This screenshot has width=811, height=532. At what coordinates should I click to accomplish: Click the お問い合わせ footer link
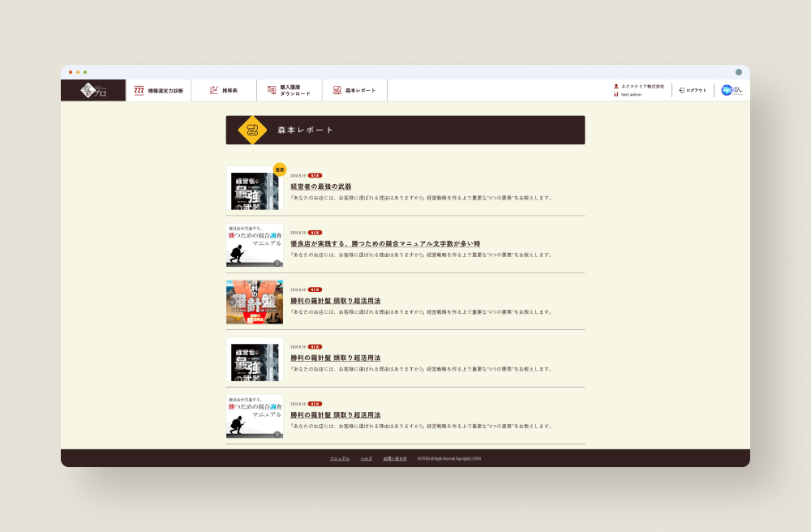pos(395,458)
